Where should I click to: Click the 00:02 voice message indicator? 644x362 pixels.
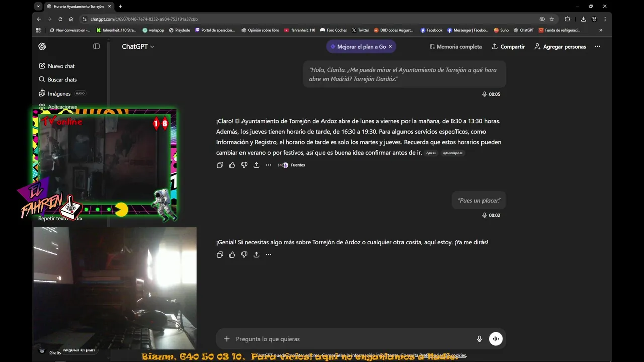point(491,215)
